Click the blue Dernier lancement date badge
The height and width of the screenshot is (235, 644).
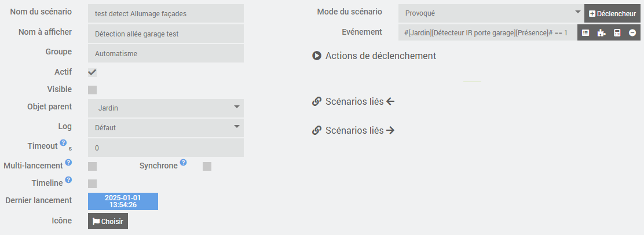123,201
